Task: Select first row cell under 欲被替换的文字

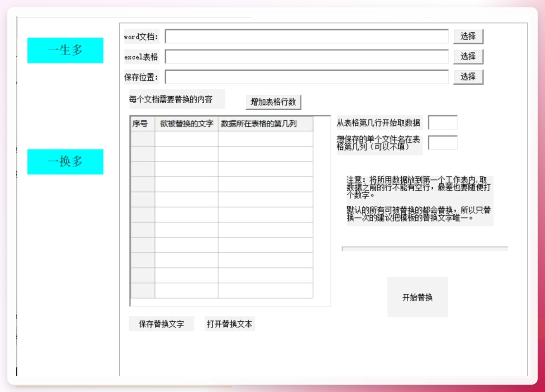Action: click(x=187, y=139)
